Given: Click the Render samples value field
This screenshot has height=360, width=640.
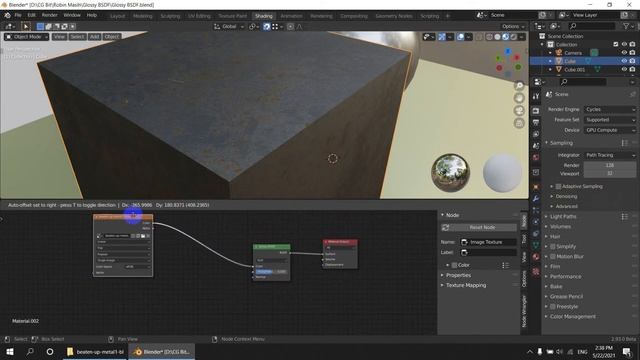Looking at the screenshot, I should [x=610, y=165].
